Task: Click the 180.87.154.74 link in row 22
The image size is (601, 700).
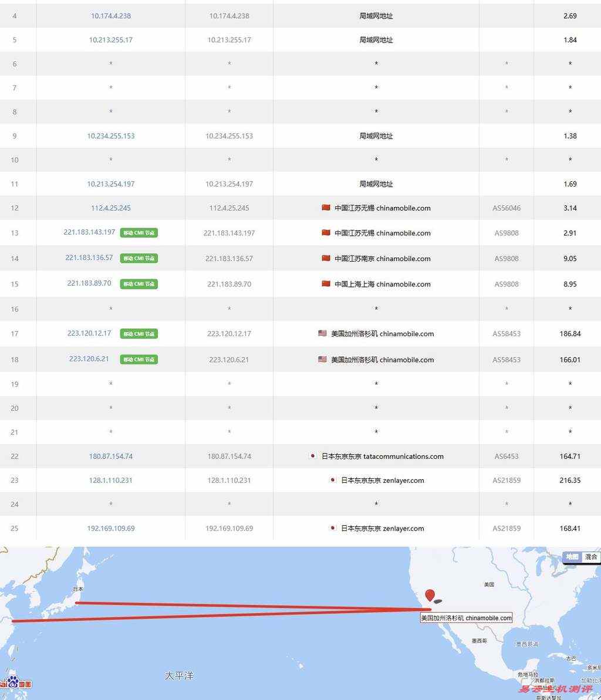Action: (x=111, y=456)
